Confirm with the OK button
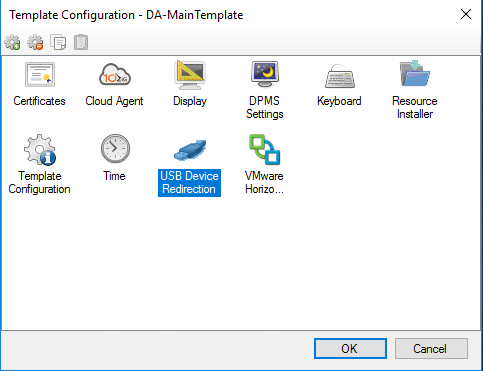The width and height of the screenshot is (483, 371). pos(350,349)
